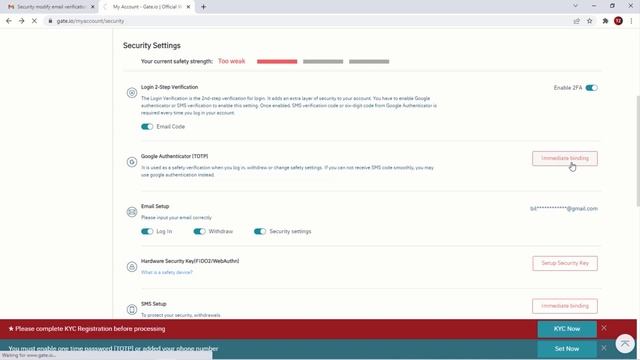Click Login 2-Step Verification icon
Viewport: 640px width, 360px height.
132,93
